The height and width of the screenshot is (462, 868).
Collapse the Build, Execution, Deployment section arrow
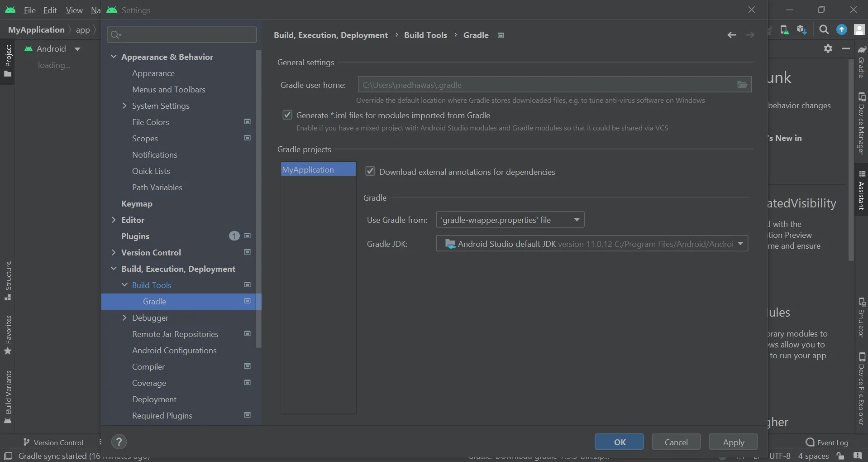click(x=114, y=269)
